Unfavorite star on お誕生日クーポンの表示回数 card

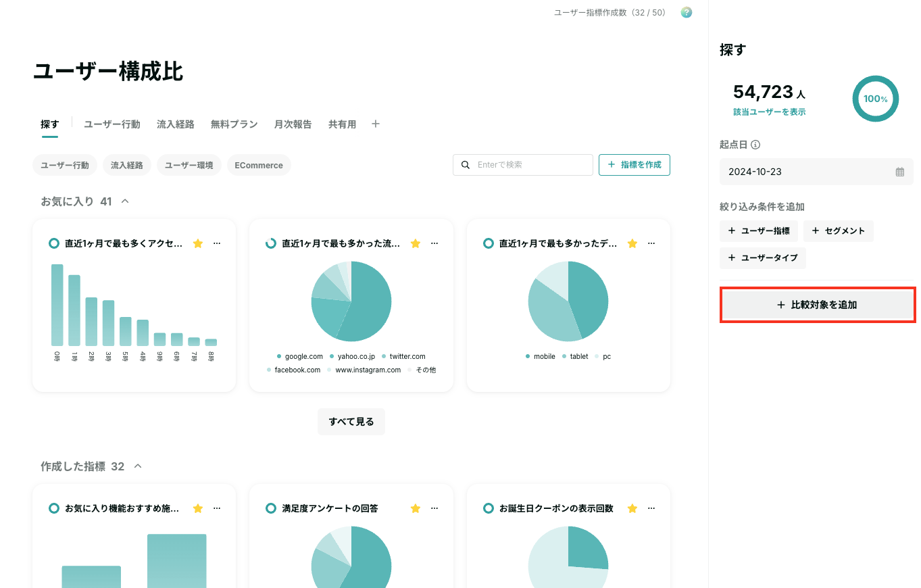tap(632, 508)
